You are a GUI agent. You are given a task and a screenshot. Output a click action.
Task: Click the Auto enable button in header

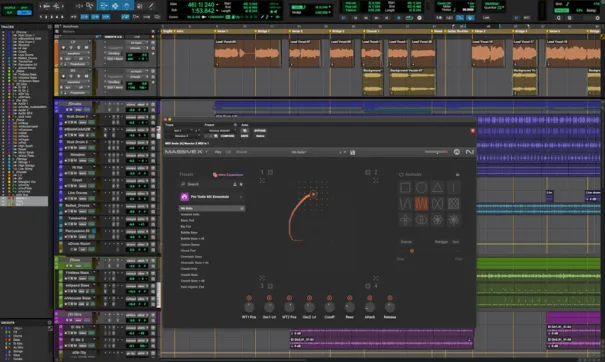[x=244, y=131]
